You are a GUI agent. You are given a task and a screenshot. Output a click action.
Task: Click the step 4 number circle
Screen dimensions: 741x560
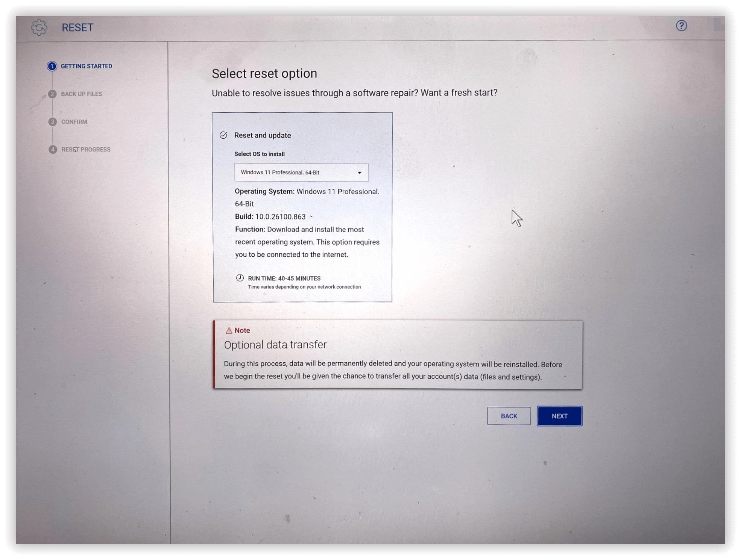point(53,150)
